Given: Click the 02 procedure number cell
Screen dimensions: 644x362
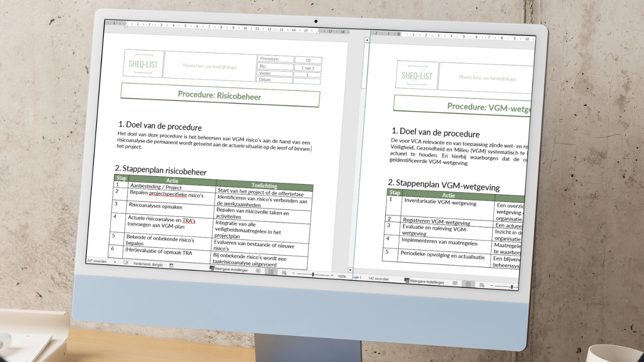Looking at the screenshot, I should coord(308,60).
